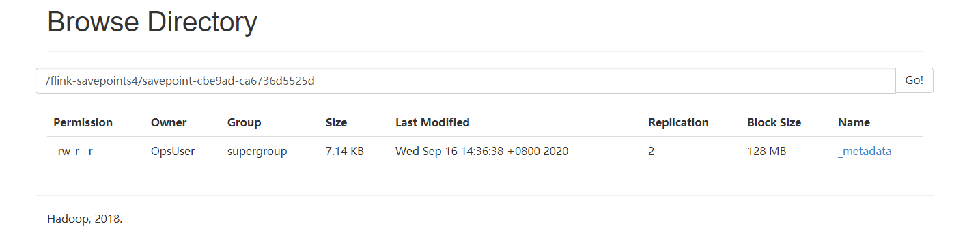Open the _metadata file link
This screenshot has width=980, height=246.
(x=865, y=152)
